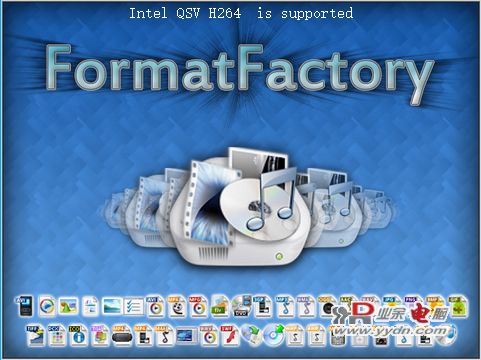The width and height of the screenshot is (481, 360).
Task: Click the red SWF Flash icon
Action: [x=230, y=335]
